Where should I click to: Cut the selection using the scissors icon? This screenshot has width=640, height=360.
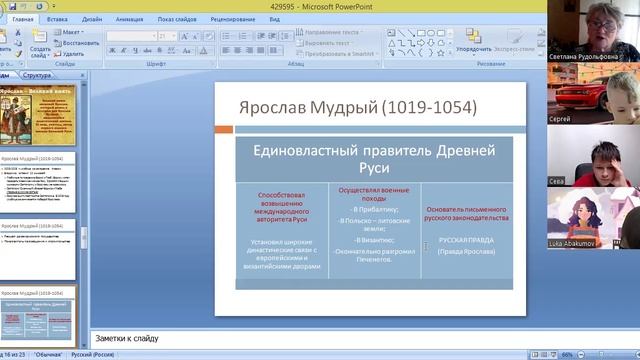point(18,32)
